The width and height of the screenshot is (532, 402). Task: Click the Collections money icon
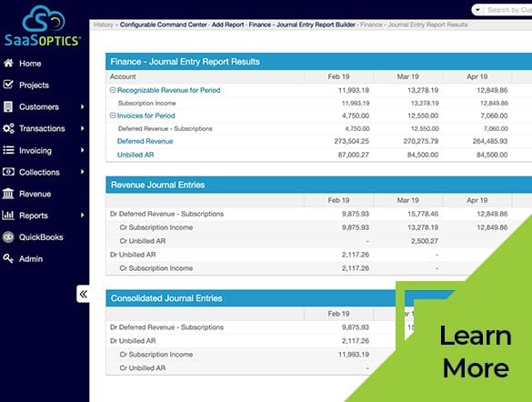pos(8,172)
